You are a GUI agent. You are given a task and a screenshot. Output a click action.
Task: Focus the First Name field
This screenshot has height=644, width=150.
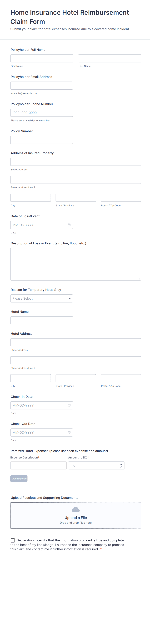(42, 58)
